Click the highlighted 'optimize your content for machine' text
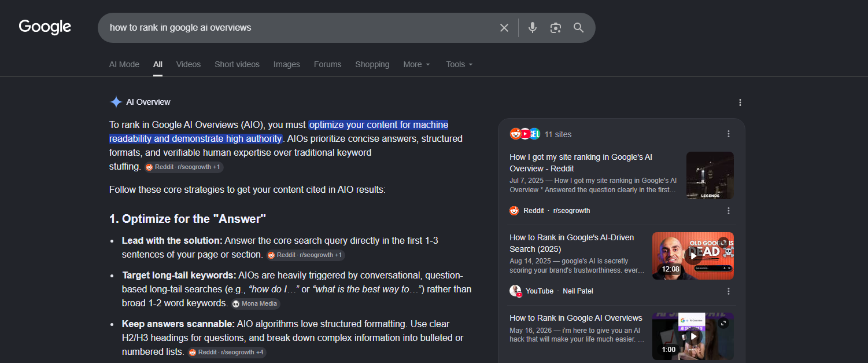The height and width of the screenshot is (363, 868). [x=379, y=124]
